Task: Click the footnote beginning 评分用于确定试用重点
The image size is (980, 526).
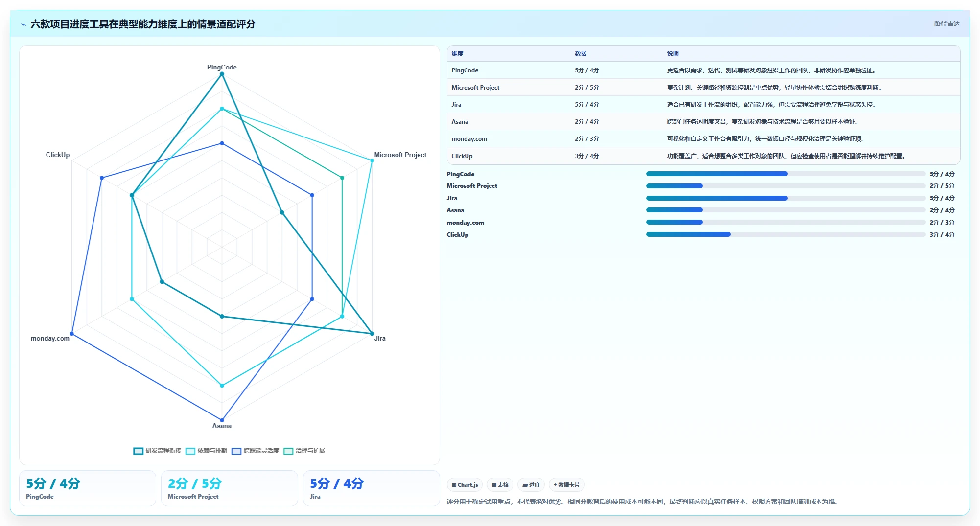Action: pyautogui.click(x=644, y=502)
